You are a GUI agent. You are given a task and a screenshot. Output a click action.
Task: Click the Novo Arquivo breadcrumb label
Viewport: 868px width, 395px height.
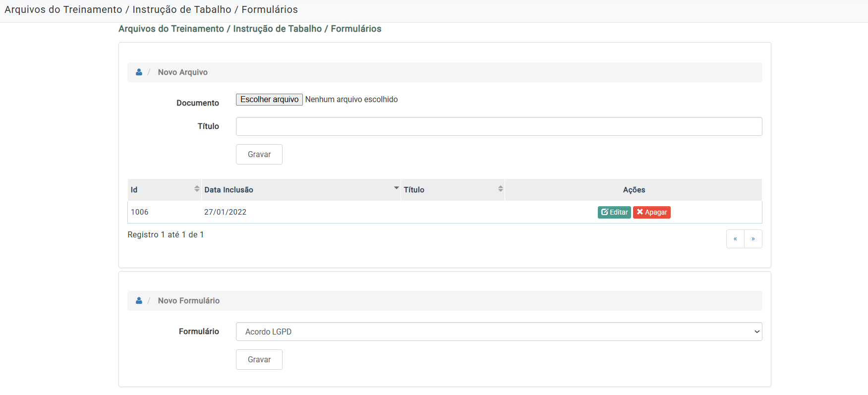pyautogui.click(x=182, y=72)
